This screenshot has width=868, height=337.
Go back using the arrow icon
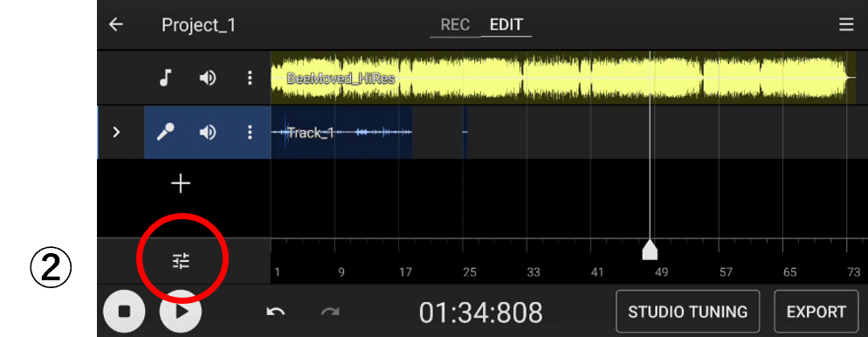point(115,25)
